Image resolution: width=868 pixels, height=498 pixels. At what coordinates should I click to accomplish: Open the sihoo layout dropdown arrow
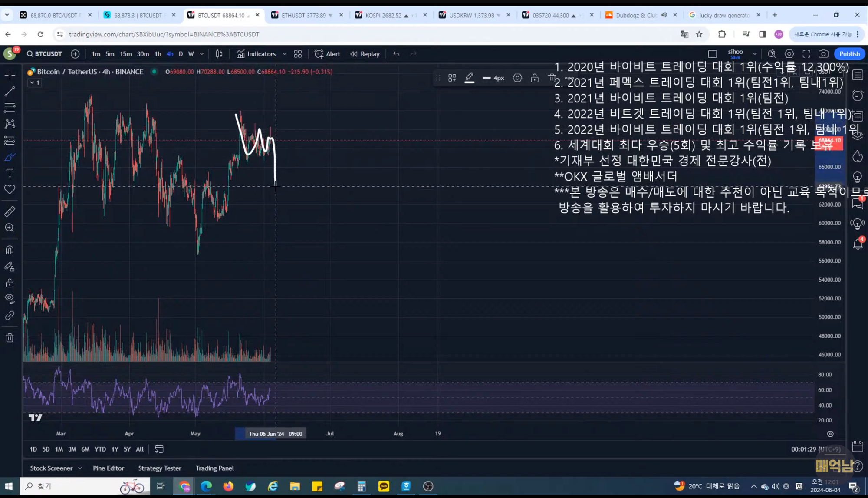coord(755,54)
